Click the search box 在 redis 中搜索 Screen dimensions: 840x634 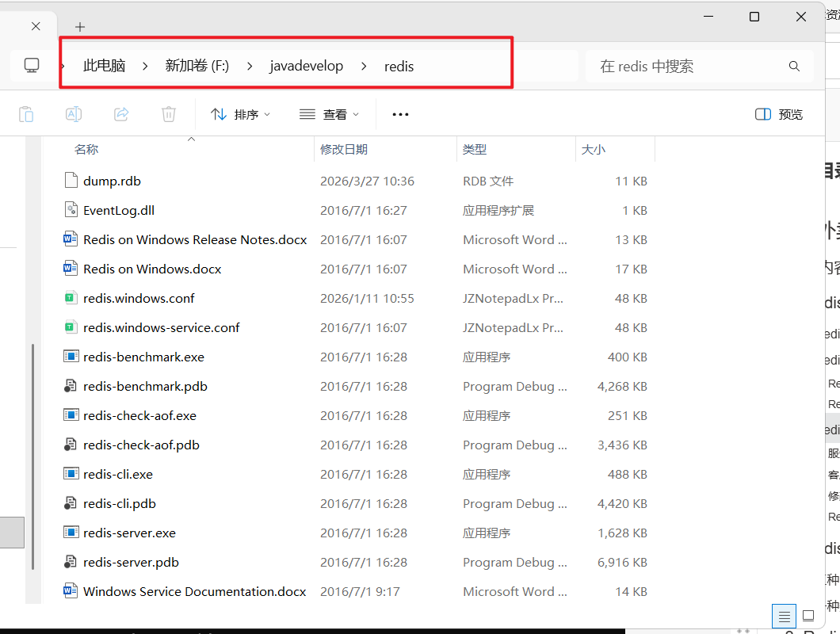pyautogui.click(x=700, y=66)
